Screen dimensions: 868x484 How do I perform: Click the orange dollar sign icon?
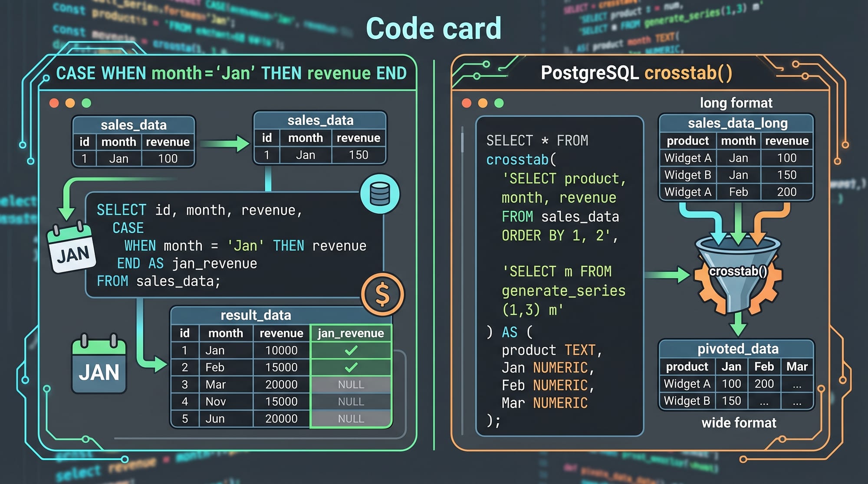tap(382, 294)
